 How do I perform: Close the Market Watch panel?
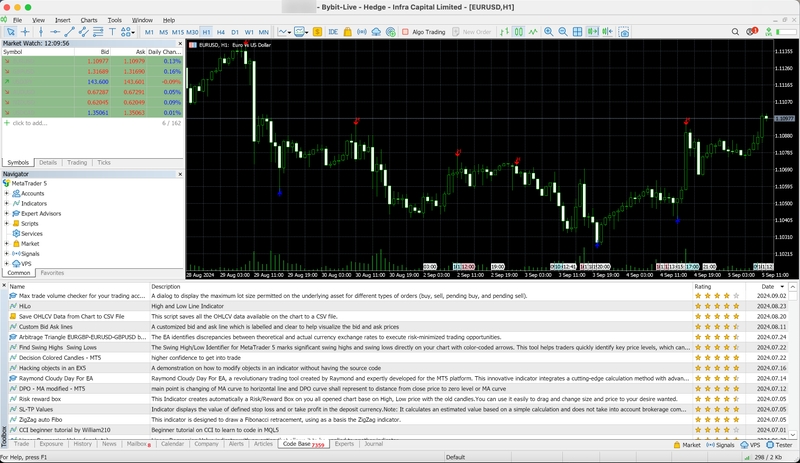pos(180,43)
